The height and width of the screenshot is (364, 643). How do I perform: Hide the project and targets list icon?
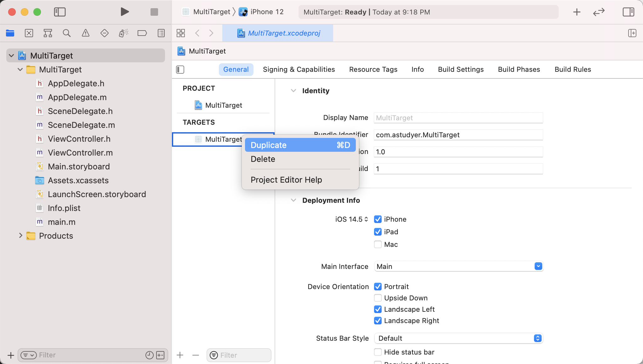coord(180,69)
